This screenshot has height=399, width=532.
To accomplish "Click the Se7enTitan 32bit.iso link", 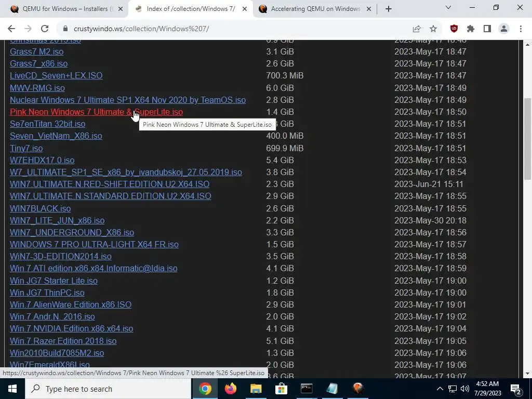I will [x=47, y=124].
